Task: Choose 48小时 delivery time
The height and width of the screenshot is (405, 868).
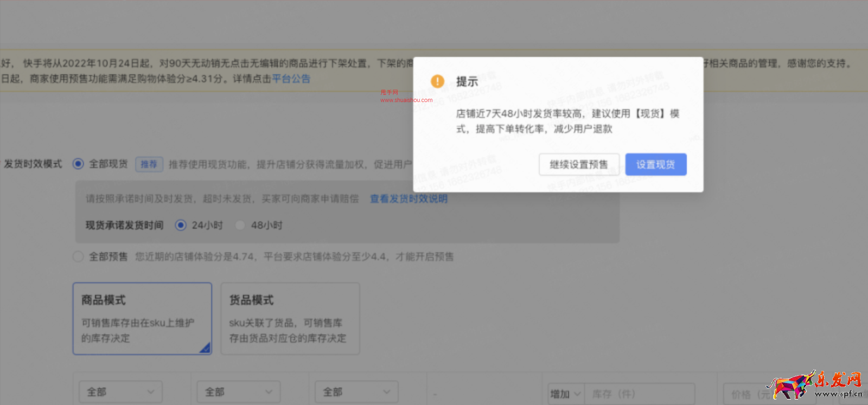Action: click(x=240, y=225)
